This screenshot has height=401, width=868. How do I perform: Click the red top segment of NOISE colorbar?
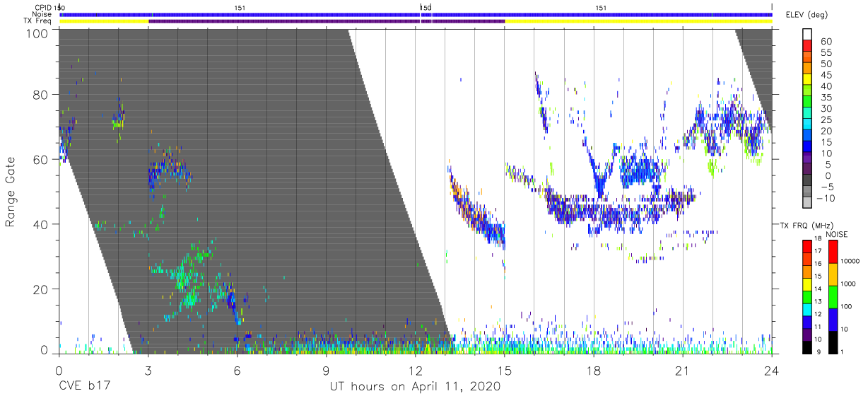[832, 252]
